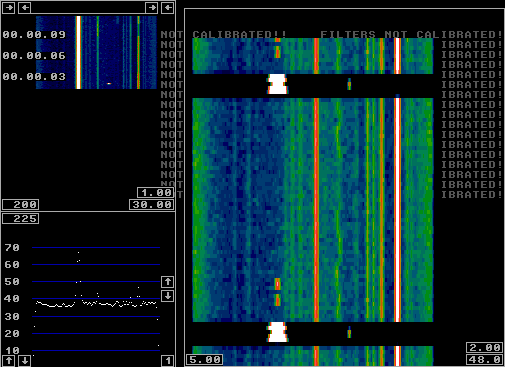Click the bright white signal line in the main waterfall

click(397, 210)
